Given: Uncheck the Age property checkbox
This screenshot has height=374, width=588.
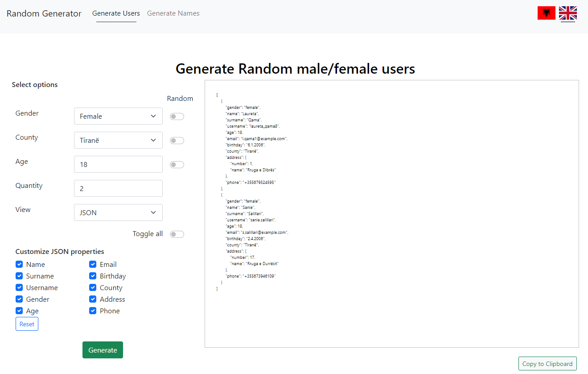Looking at the screenshot, I should click(19, 311).
